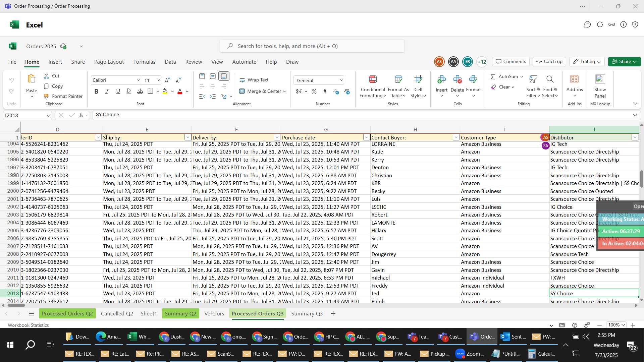
Task: Click the Insert cells icon
Action: [x=441, y=79]
